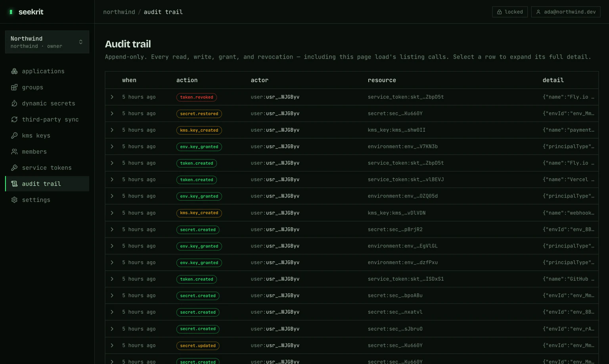This screenshot has height=364, width=609.
Task: Expand the env_…V7KN3b key_granted row
Action: coord(112,147)
